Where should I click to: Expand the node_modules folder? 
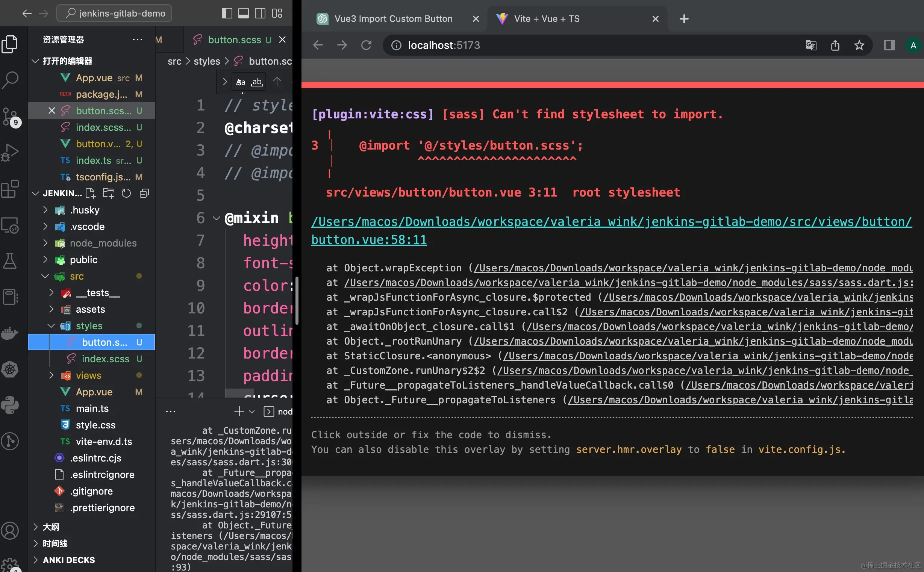coord(103,243)
